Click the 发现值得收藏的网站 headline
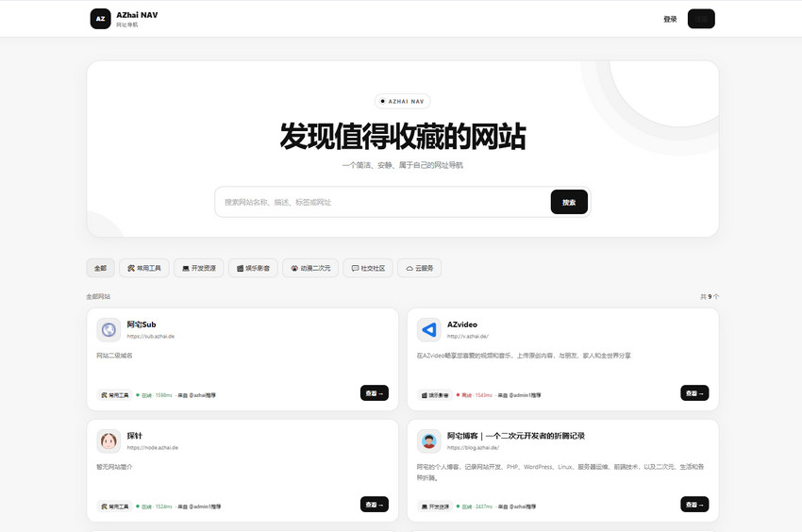Viewport: 802px width, 532px height. tap(403, 137)
